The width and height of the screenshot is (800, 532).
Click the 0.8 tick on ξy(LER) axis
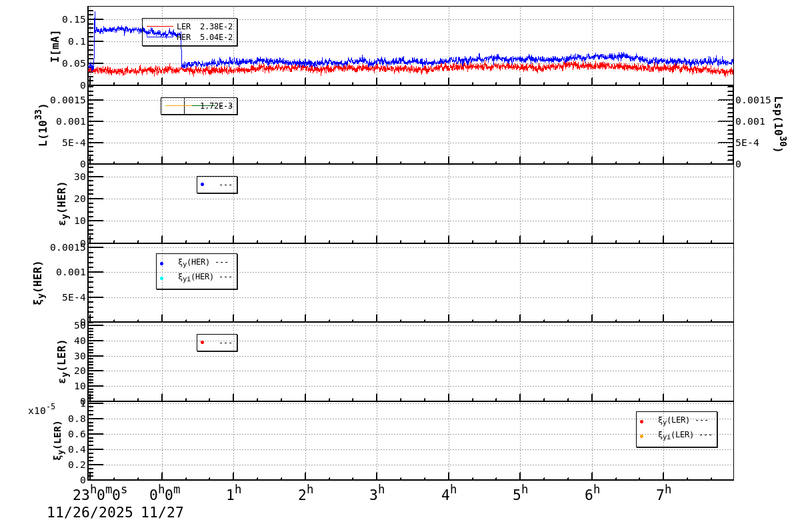click(x=77, y=419)
